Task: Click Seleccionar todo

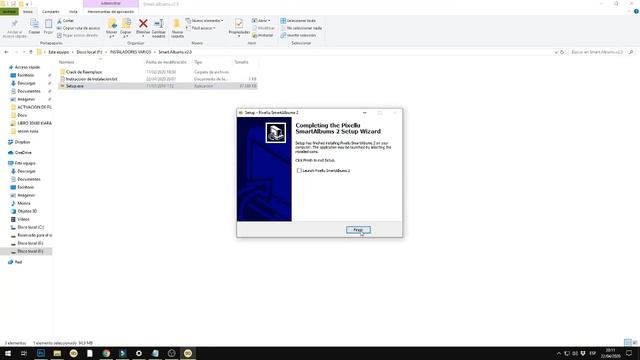Action: [298, 20]
